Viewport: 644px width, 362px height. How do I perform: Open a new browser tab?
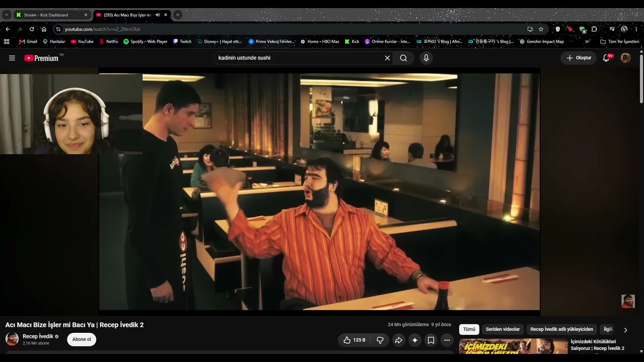178,15
